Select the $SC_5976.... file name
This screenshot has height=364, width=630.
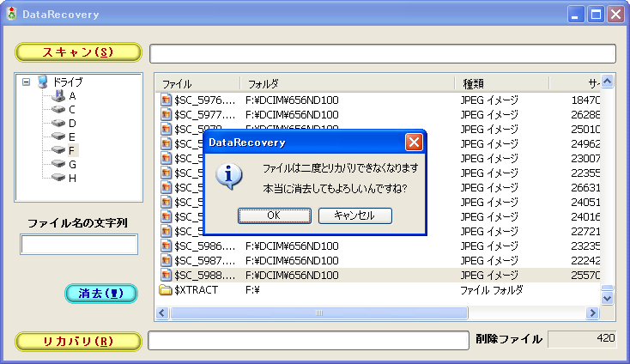pyautogui.click(x=205, y=100)
